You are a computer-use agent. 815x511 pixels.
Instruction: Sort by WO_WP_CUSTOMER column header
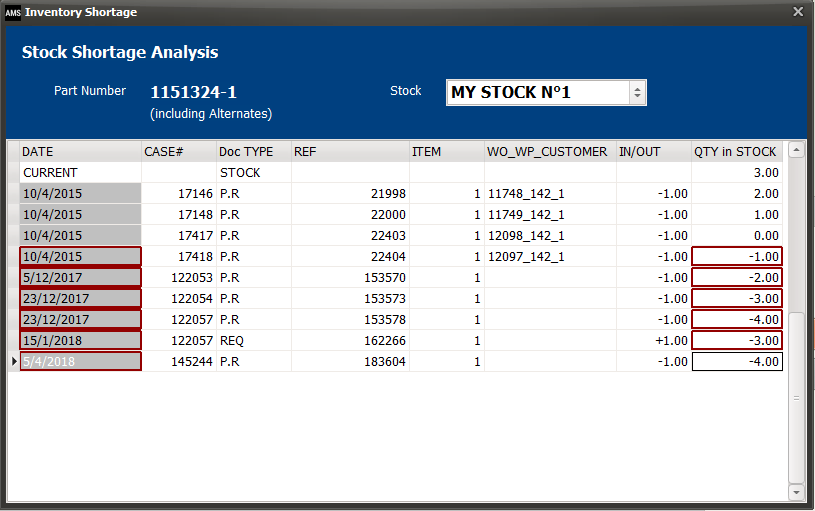coord(550,151)
